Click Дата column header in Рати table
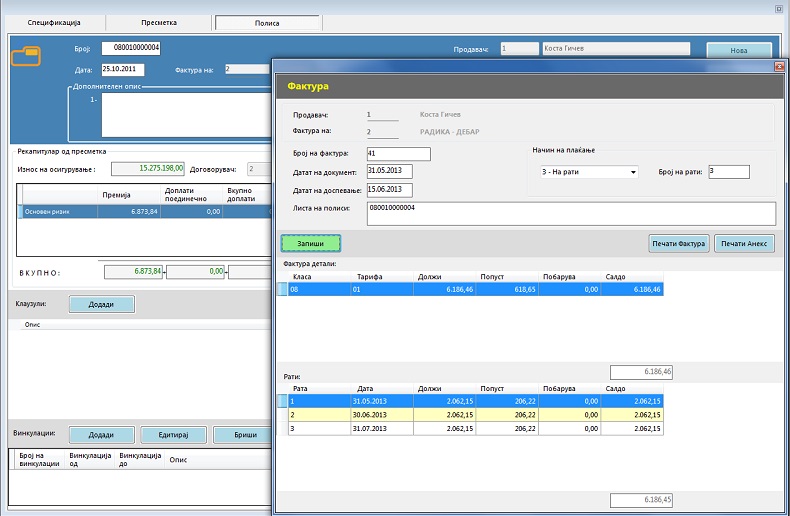 coord(382,389)
